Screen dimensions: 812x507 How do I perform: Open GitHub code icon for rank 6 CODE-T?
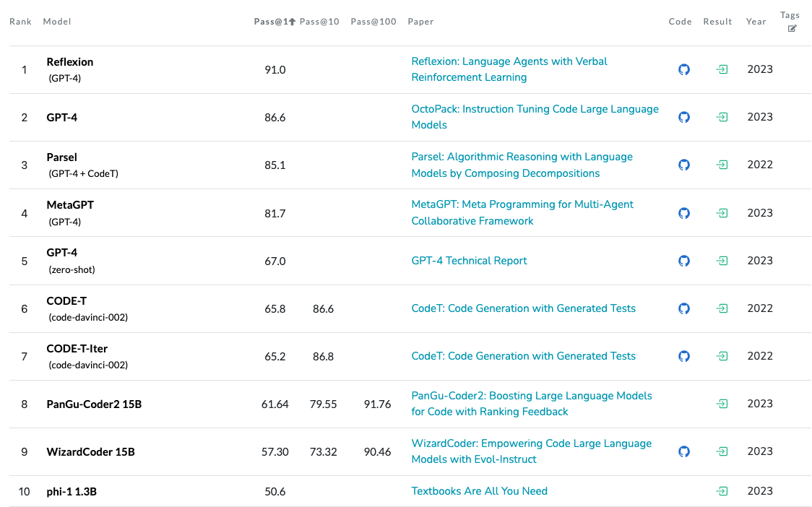(x=684, y=308)
